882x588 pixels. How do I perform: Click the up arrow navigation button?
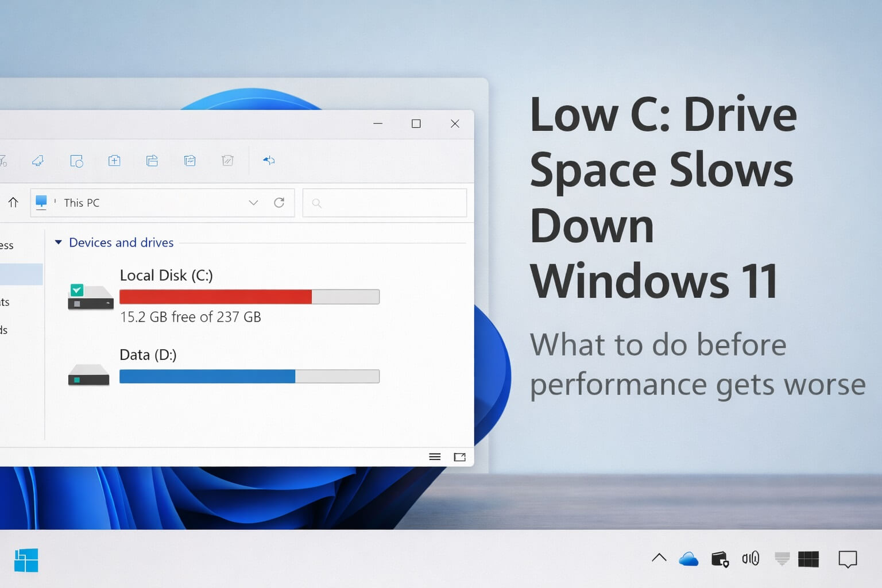(13, 203)
